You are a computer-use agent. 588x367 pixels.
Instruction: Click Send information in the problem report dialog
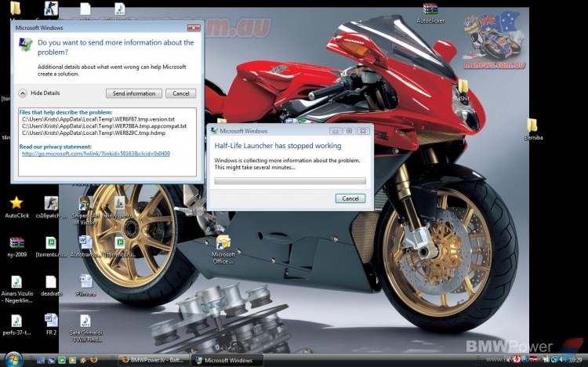tap(134, 93)
